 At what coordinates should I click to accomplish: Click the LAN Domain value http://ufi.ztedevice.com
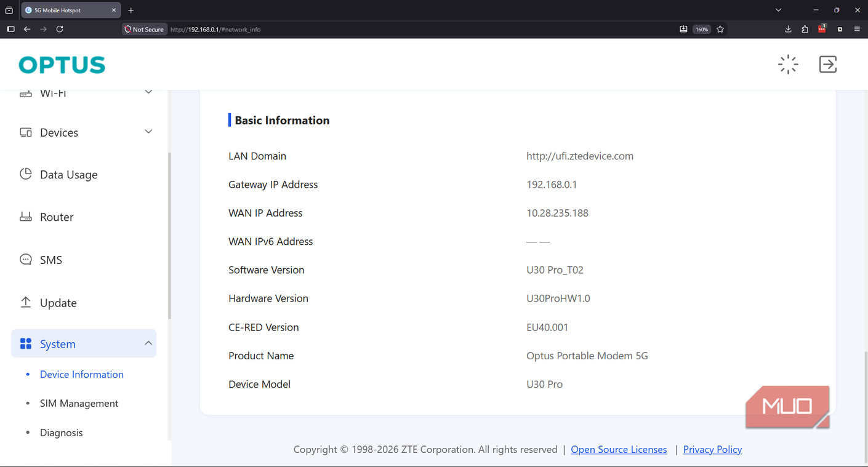(580, 156)
